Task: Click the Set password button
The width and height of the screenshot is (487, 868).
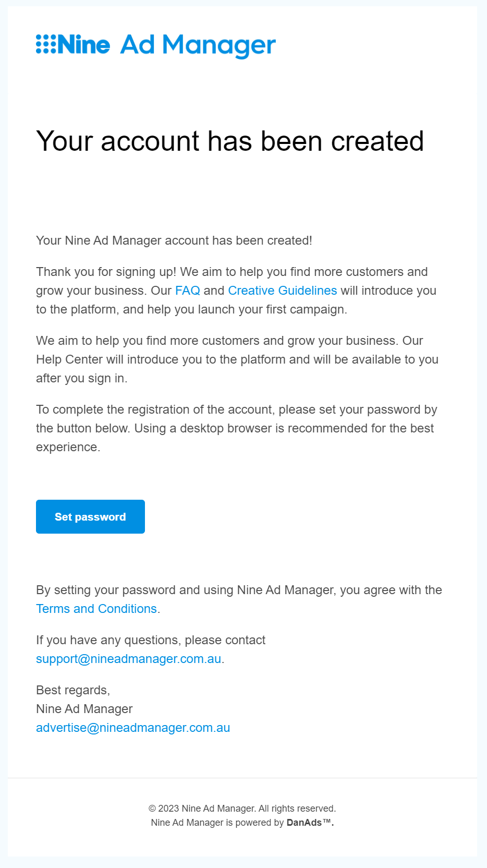Action: [x=90, y=516]
